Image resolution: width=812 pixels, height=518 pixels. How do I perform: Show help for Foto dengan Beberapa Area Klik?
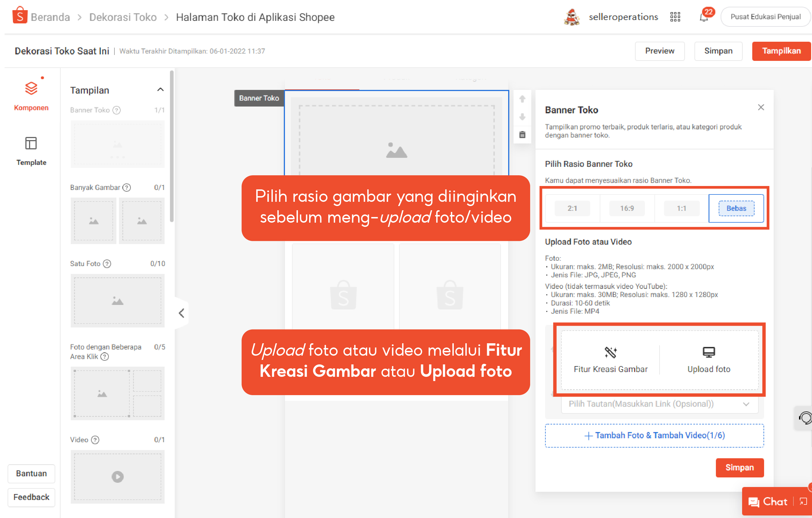click(105, 357)
